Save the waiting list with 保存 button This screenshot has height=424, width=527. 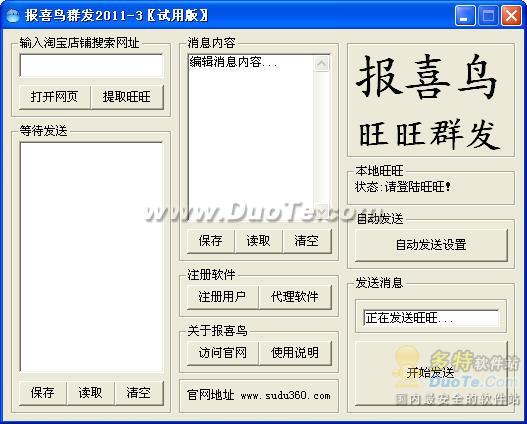[42, 393]
